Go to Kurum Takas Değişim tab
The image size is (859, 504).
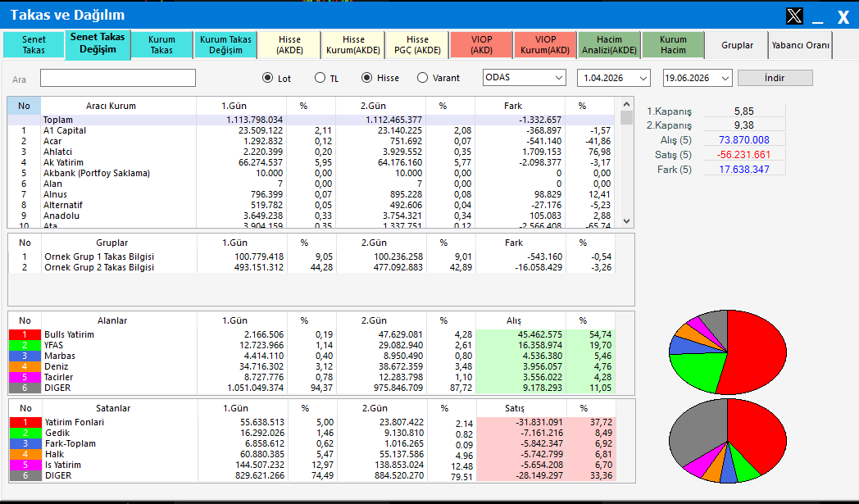pyautogui.click(x=225, y=44)
